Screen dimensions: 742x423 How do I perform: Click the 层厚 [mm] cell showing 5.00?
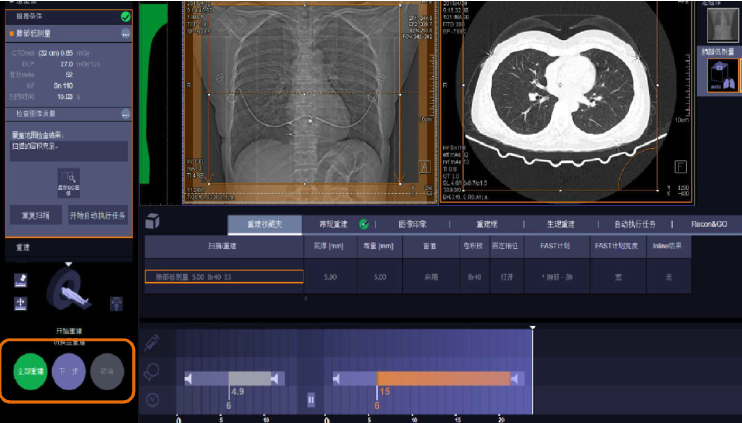[x=330, y=277]
